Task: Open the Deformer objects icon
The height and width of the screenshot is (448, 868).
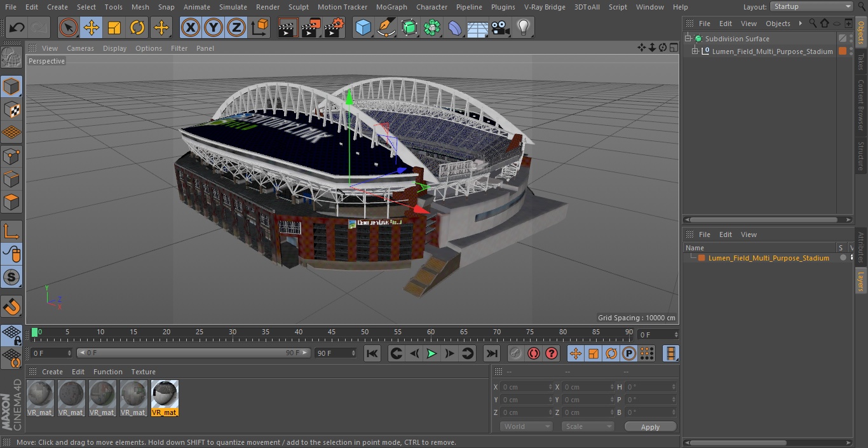Action: click(455, 27)
